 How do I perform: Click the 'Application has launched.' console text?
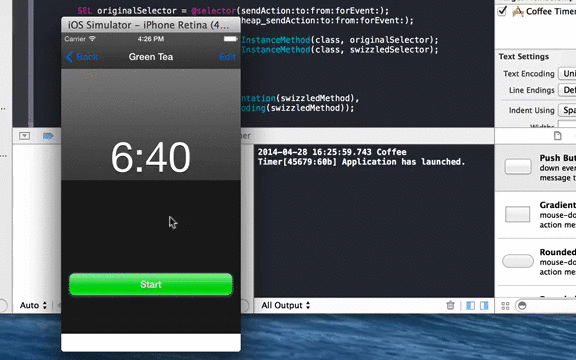(x=403, y=162)
